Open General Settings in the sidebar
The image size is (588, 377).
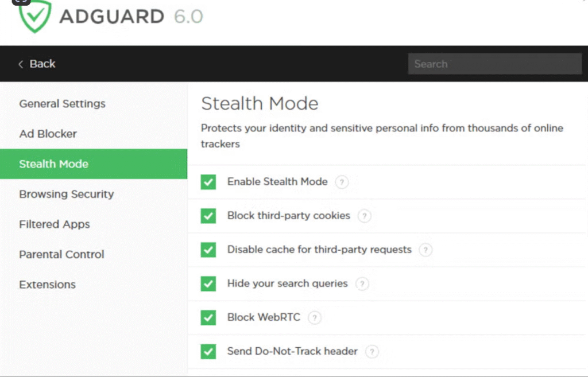[62, 104]
